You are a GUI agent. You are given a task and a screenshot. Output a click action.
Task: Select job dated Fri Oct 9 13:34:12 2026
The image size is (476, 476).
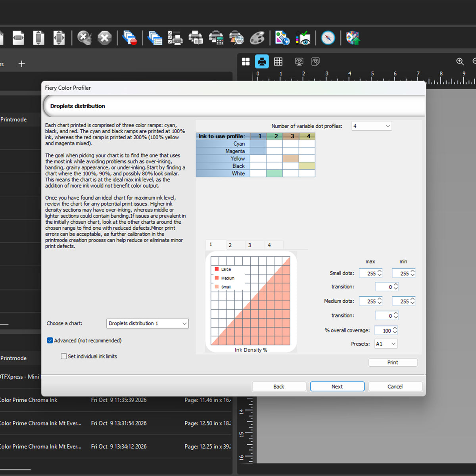(116, 446)
